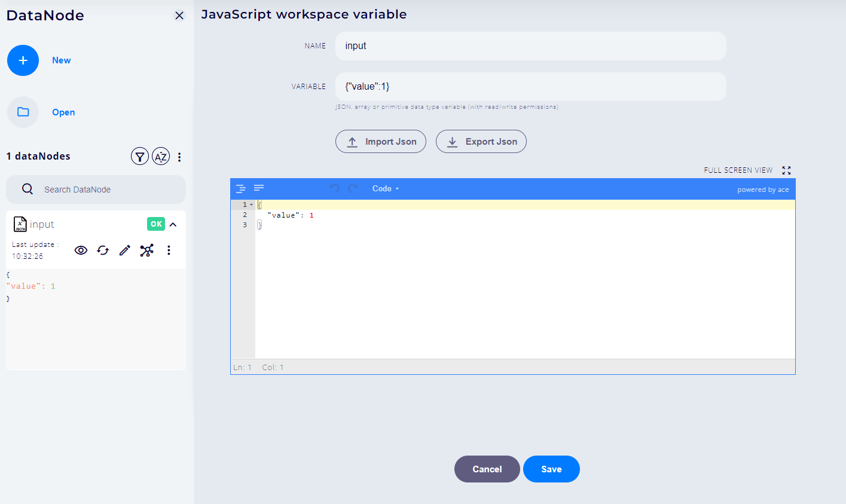Enter full screen view of the editor
Viewport: 846px width, 504px height.
[786, 170]
